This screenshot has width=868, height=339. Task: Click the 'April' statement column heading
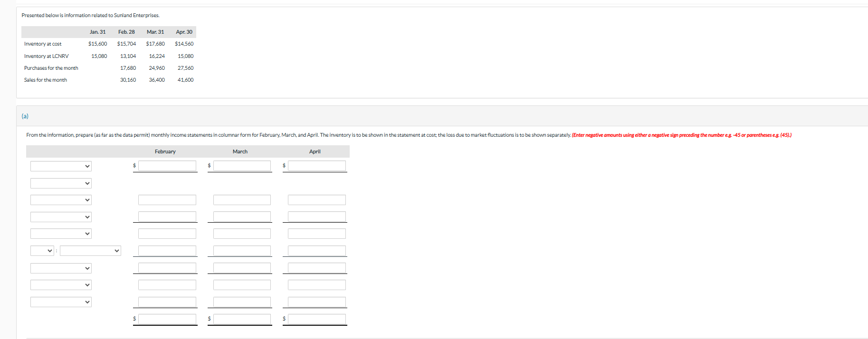coord(315,151)
